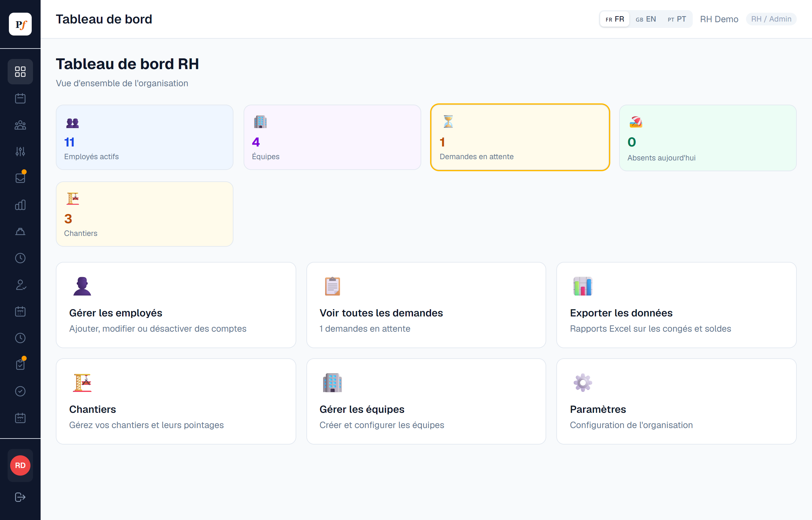812x520 pixels.
Task: Open the Demandes en attente card
Action: coord(520,137)
